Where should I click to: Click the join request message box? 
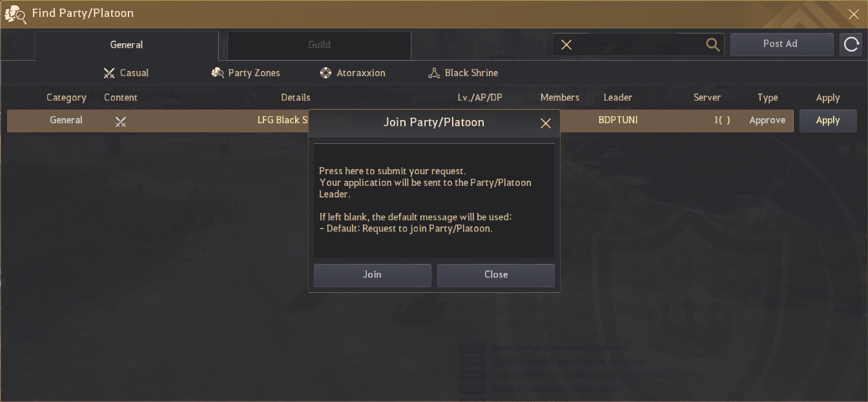pos(434,200)
